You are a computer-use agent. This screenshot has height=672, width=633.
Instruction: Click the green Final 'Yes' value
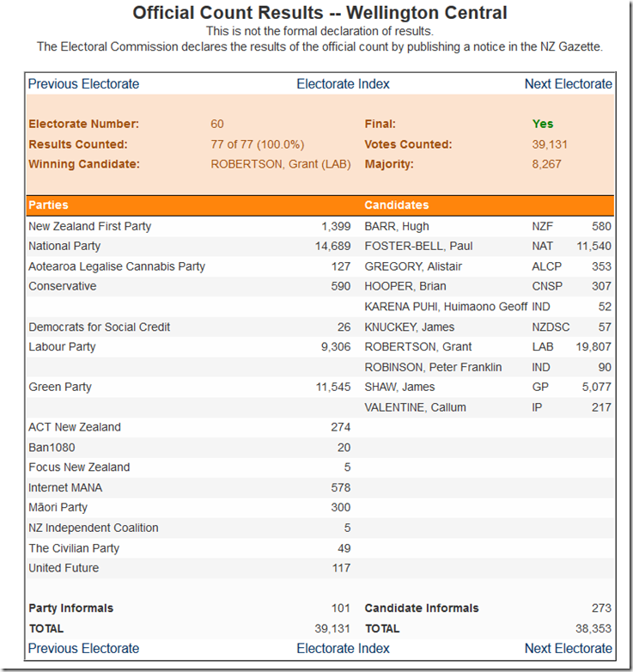point(543,124)
